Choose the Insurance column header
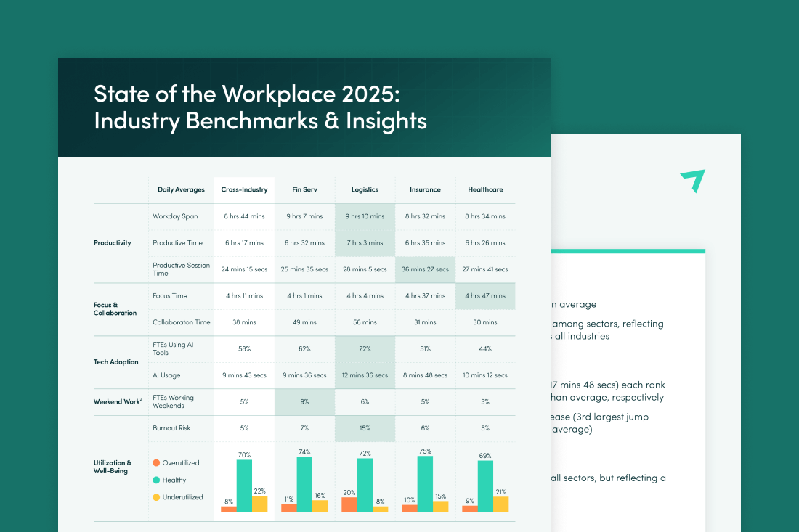The height and width of the screenshot is (532, 799). pos(425,189)
